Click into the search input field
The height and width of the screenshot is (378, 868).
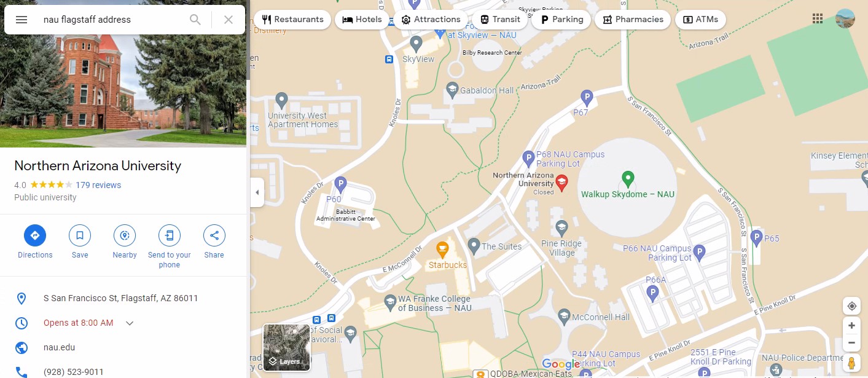(x=111, y=20)
